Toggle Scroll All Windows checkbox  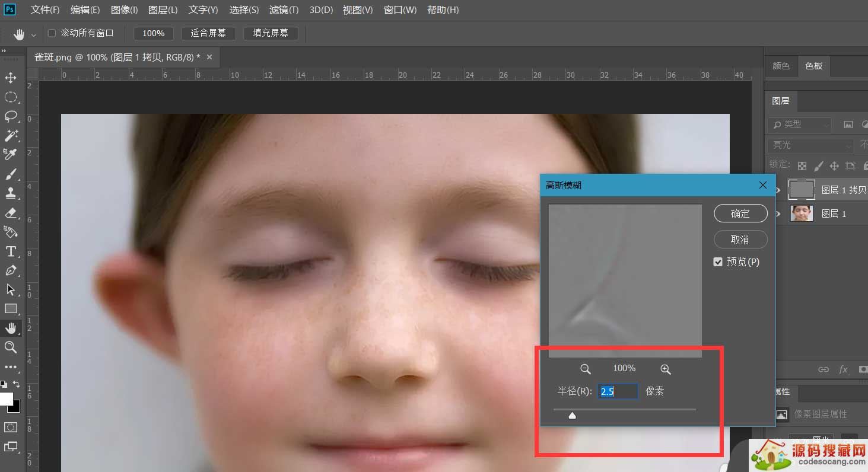point(52,33)
